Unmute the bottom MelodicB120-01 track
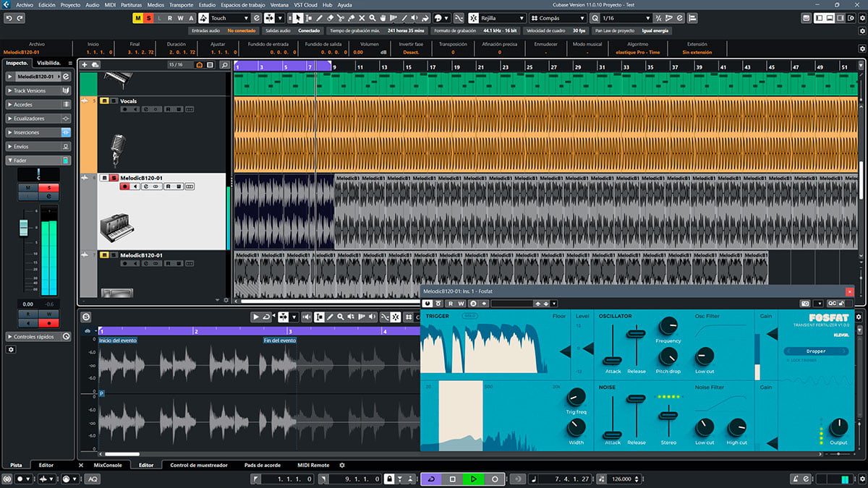868x488 pixels. [x=104, y=255]
